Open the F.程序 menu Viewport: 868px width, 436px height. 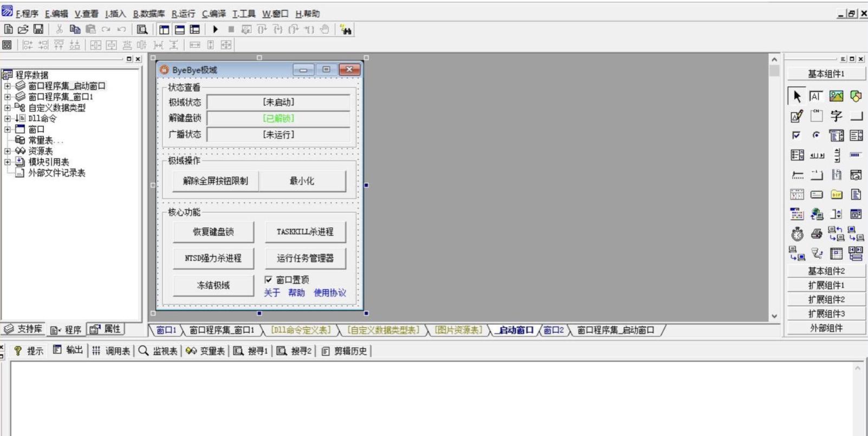pyautogui.click(x=27, y=14)
